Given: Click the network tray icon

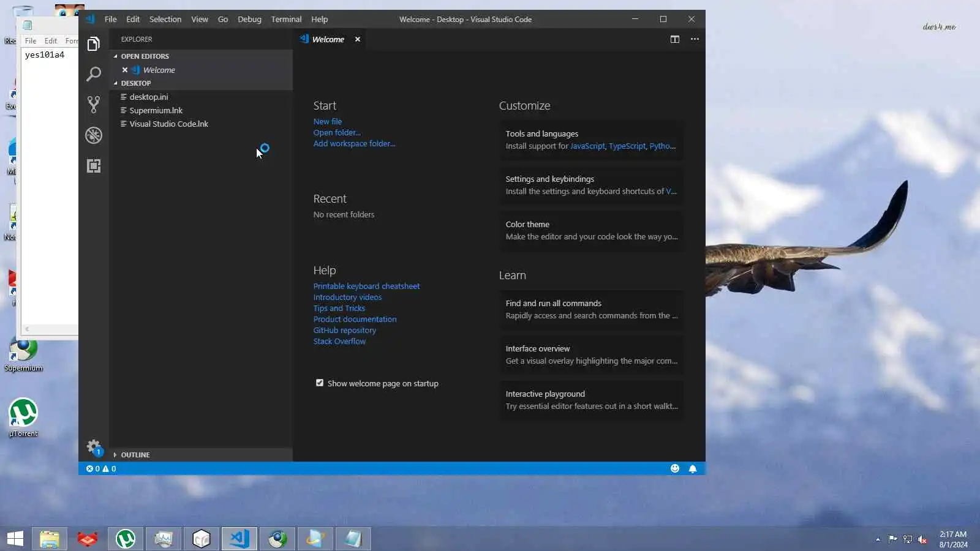Looking at the screenshot, I should coord(908,539).
